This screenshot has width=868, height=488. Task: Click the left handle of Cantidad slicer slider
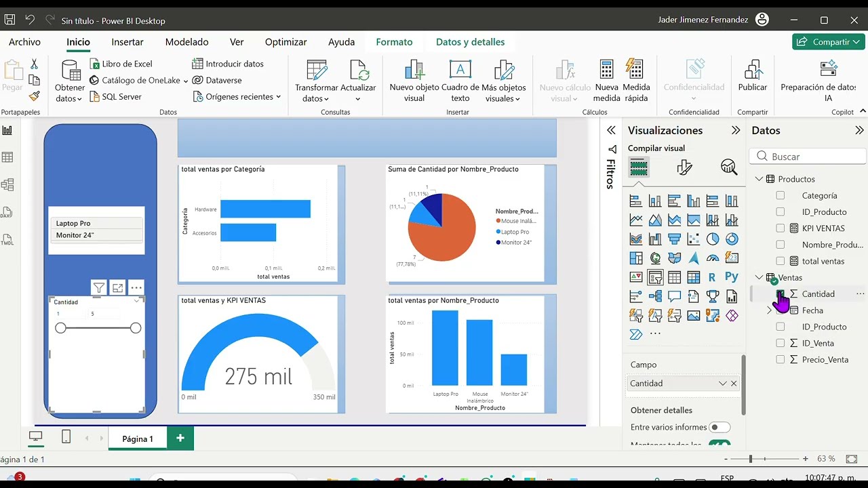[60, 328]
